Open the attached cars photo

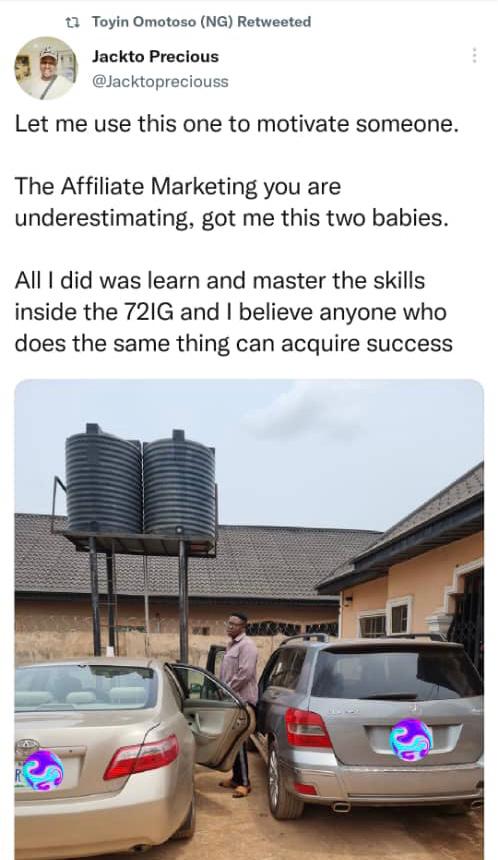click(249, 619)
